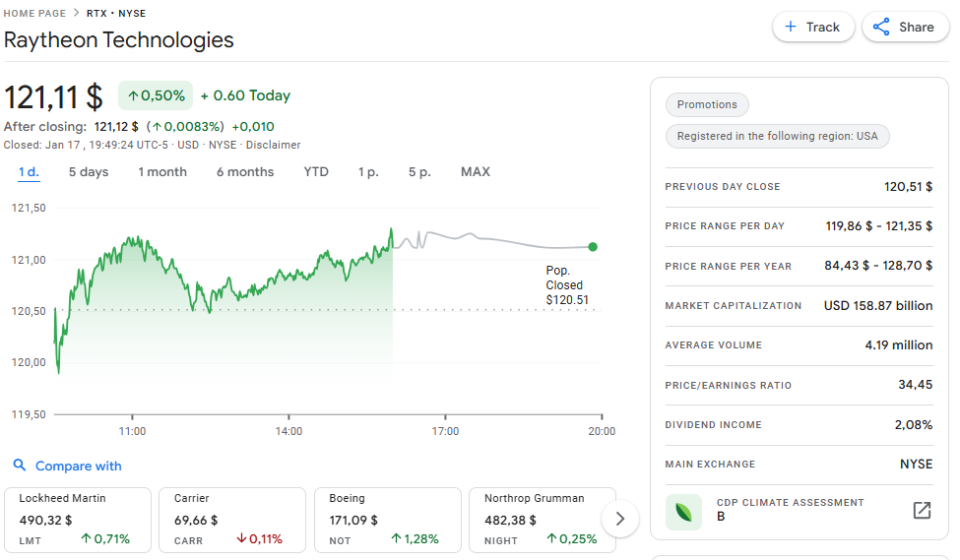Image resolution: width=960 pixels, height=560 pixels.
Task: Select the 1 d. chart range tab
Action: [29, 172]
